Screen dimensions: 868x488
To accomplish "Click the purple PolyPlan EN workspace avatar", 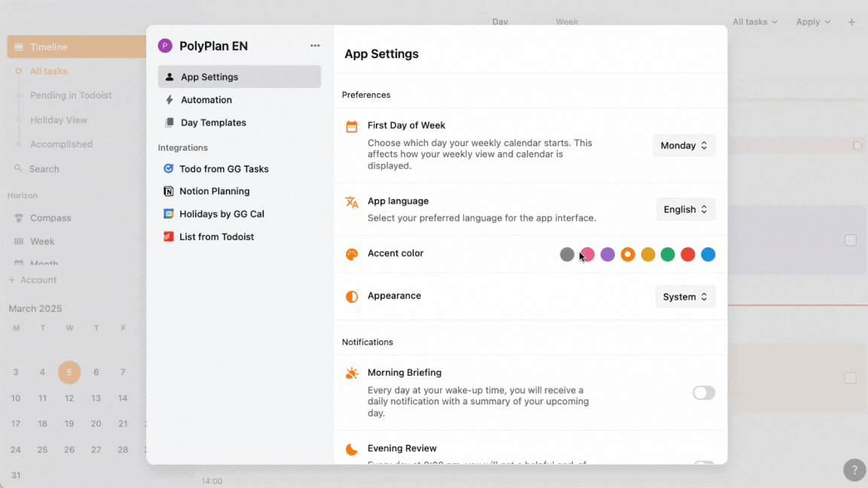I will [x=165, y=46].
